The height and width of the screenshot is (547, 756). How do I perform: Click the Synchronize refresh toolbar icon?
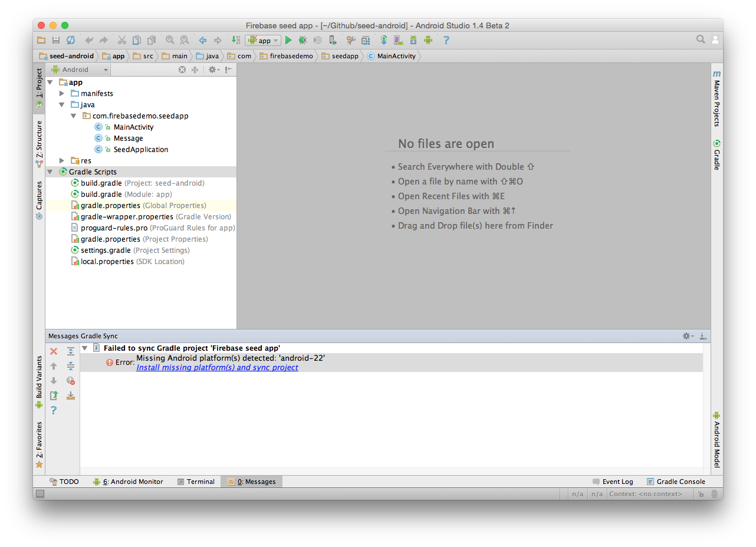pyautogui.click(x=71, y=40)
